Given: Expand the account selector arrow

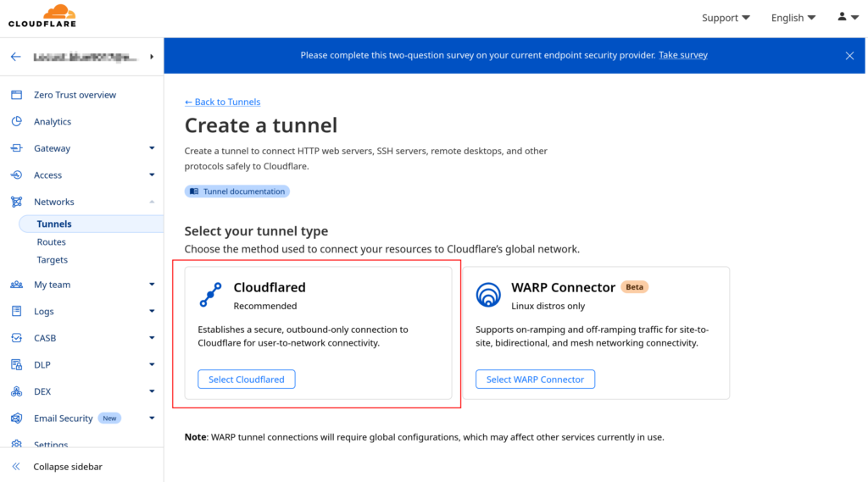Looking at the screenshot, I should point(152,57).
